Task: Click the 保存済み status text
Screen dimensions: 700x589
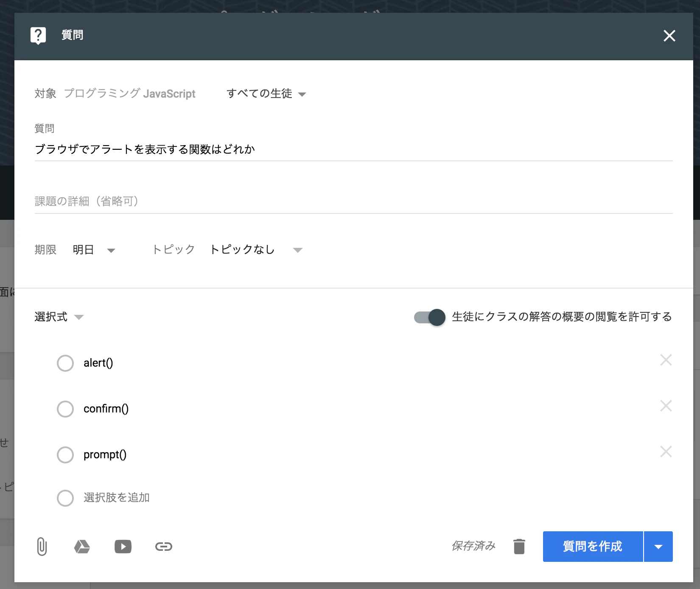Action: click(473, 546)
